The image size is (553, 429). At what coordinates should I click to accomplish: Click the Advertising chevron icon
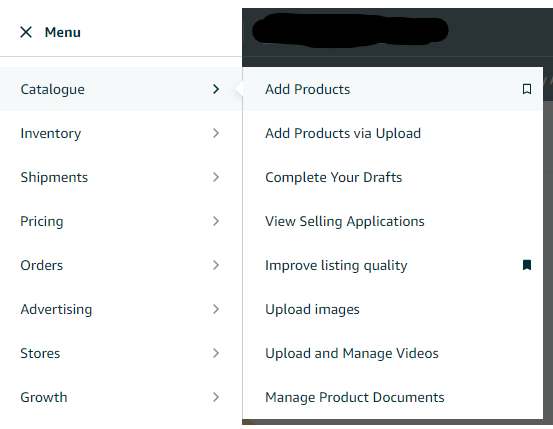(x=216, y=309)
